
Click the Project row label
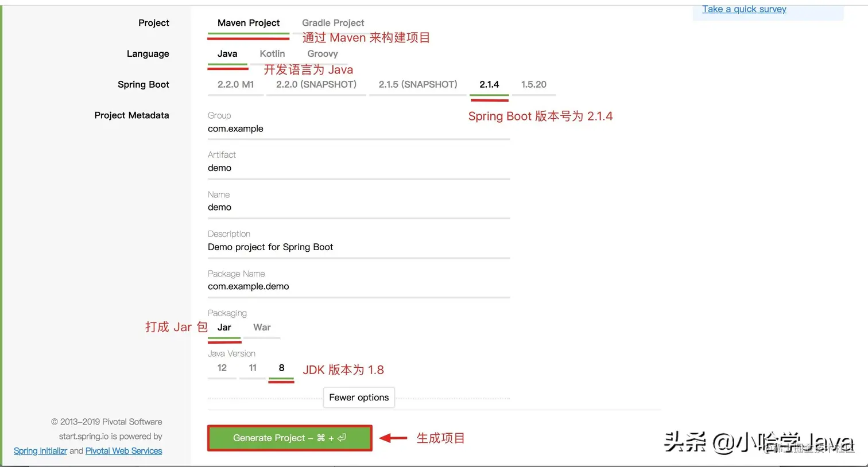tap(154, 23)
